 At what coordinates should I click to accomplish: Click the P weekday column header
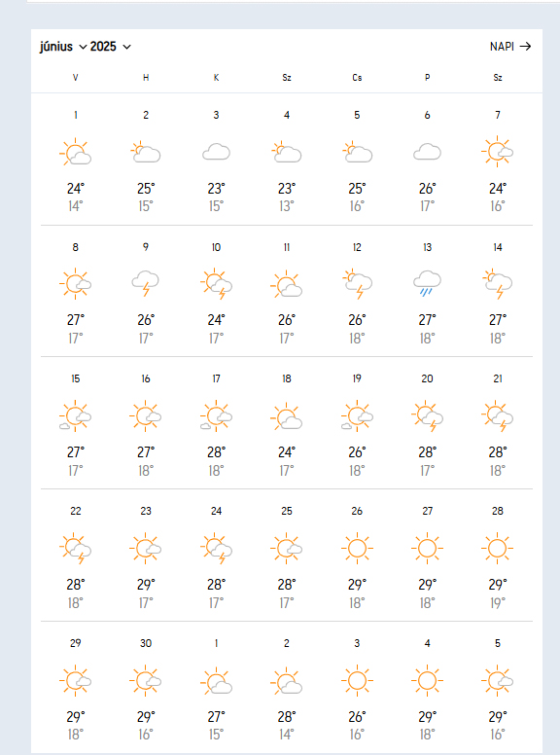427,78
